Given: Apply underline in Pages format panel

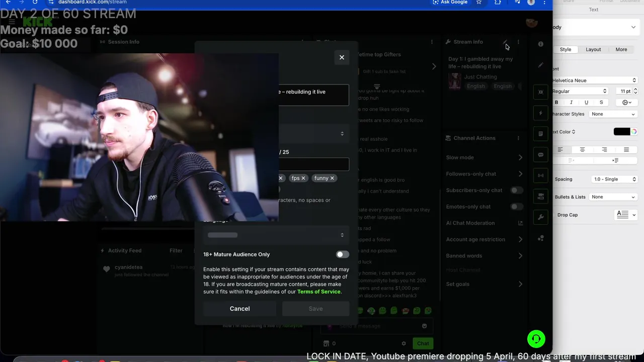Looking at the screenshot, I should point(586,103).
